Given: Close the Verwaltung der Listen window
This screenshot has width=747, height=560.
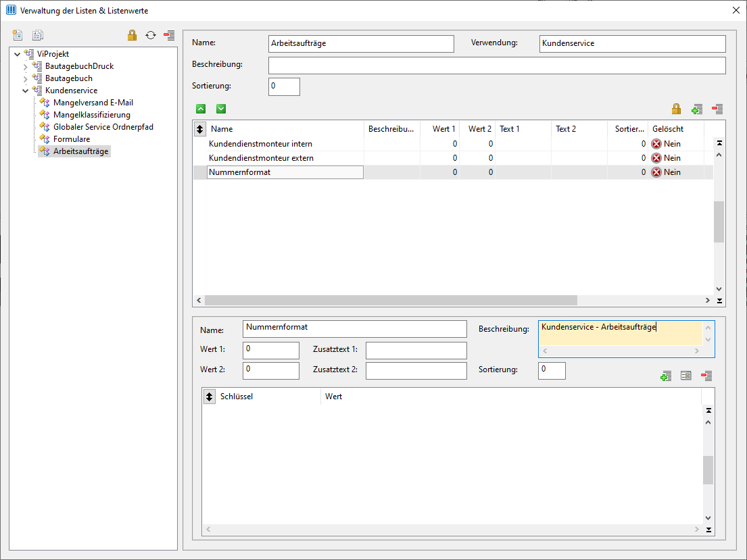Looking at the screenshot, I should pyautogui.click(x=736, y=11).
